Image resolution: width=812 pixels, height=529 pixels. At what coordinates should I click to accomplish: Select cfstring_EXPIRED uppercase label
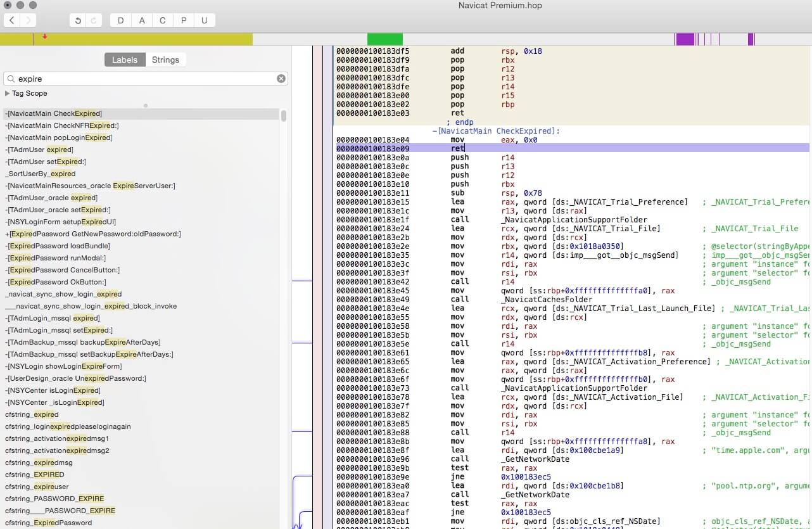35,475
